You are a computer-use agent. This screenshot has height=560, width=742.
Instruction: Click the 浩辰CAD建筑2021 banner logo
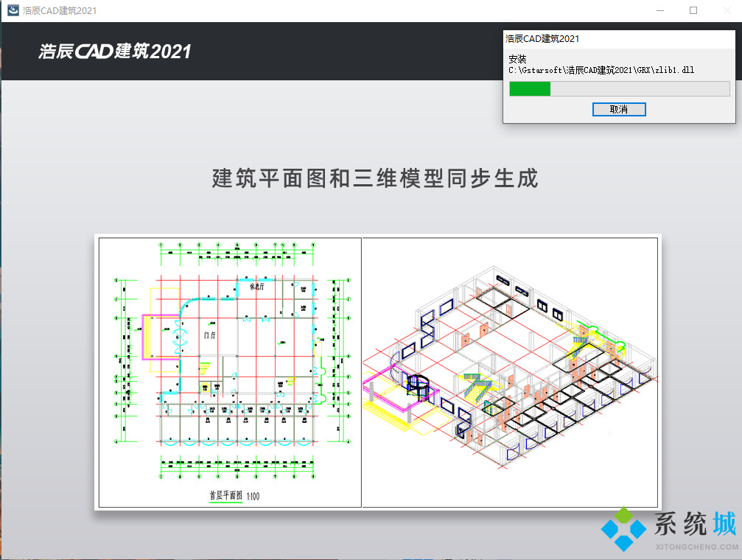(115, 51)
